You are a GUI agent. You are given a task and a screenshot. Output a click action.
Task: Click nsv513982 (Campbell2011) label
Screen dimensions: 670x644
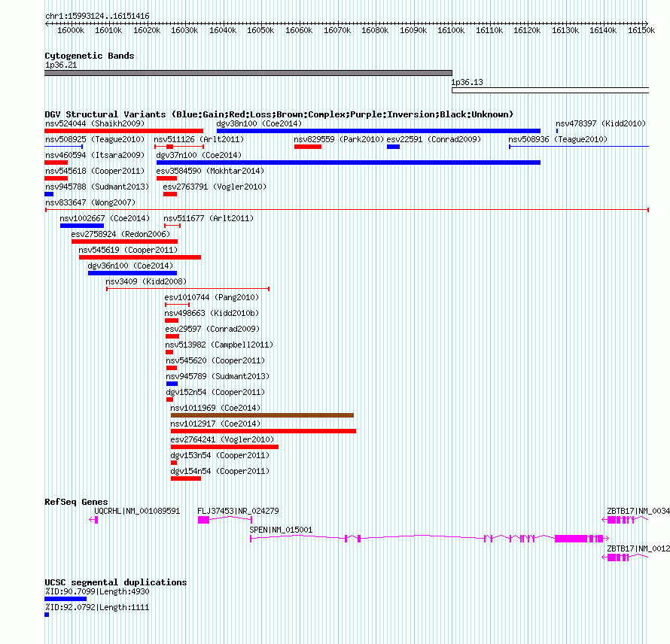click(219, 345)
